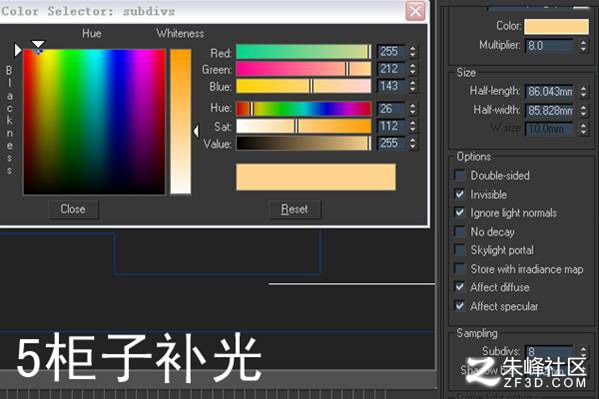Click the Value field showing 255
Image resolution: width=599 pixels, height=399 pixels.
point(391,143)
